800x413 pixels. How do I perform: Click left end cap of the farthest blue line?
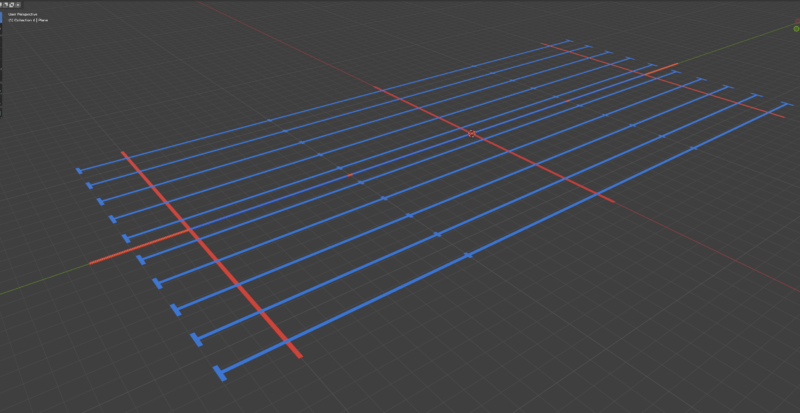click(x=79, y=171)
